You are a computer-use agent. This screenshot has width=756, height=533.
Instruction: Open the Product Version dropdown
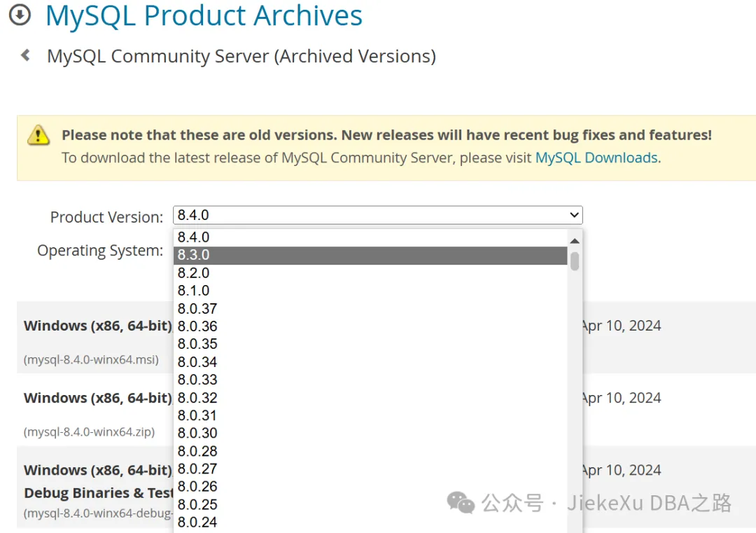point(378,215)
